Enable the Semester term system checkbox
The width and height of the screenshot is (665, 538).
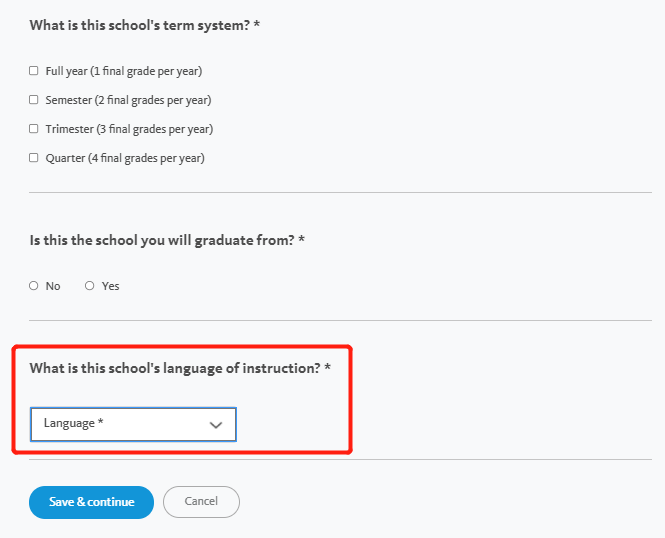click(x=34, y=100)
